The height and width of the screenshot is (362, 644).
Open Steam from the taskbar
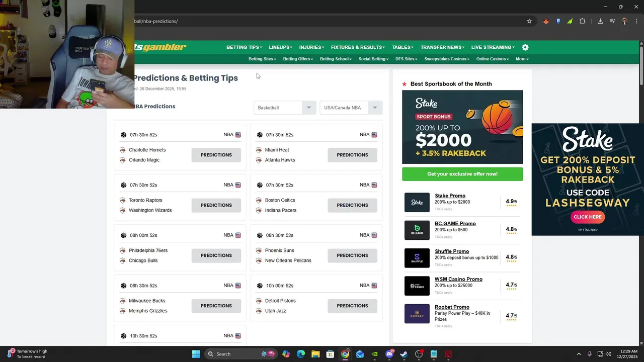(x=404, y=354)
